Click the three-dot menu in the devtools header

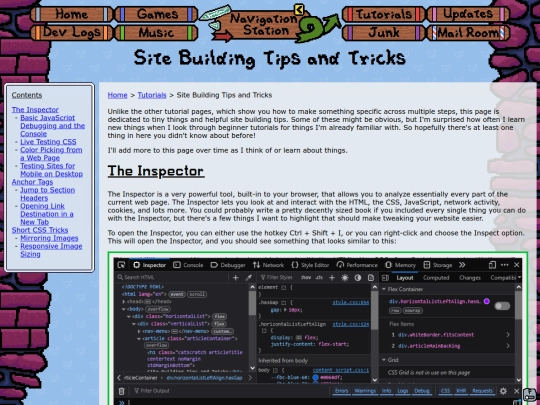(505, 265)
